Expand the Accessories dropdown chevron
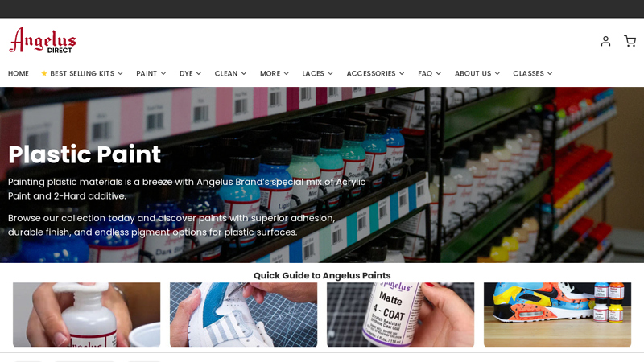644x362 pixels. (x=402, y=73)
